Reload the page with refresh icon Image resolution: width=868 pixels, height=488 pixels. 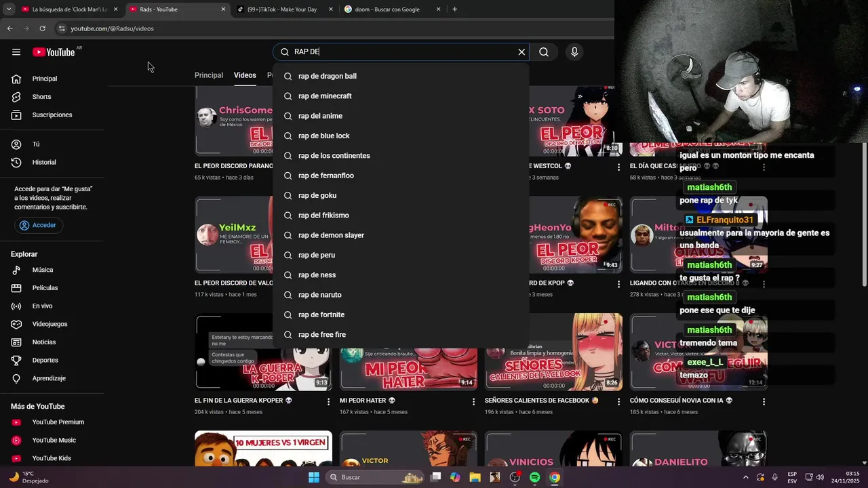[42, 28]
